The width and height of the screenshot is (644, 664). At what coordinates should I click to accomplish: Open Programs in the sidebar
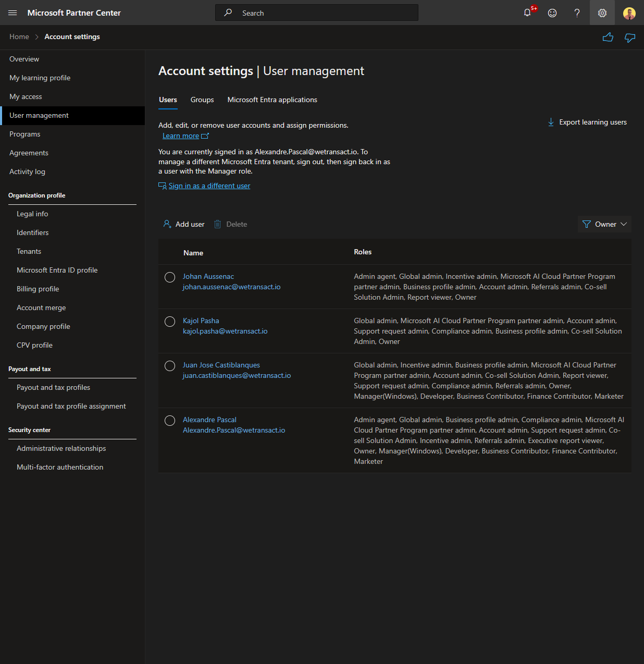[72, 134]
